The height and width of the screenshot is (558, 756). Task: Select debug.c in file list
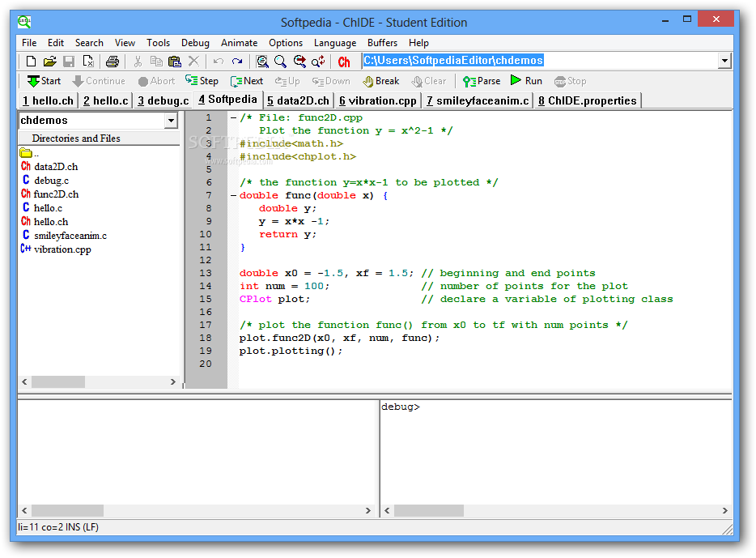pos(45,181)
